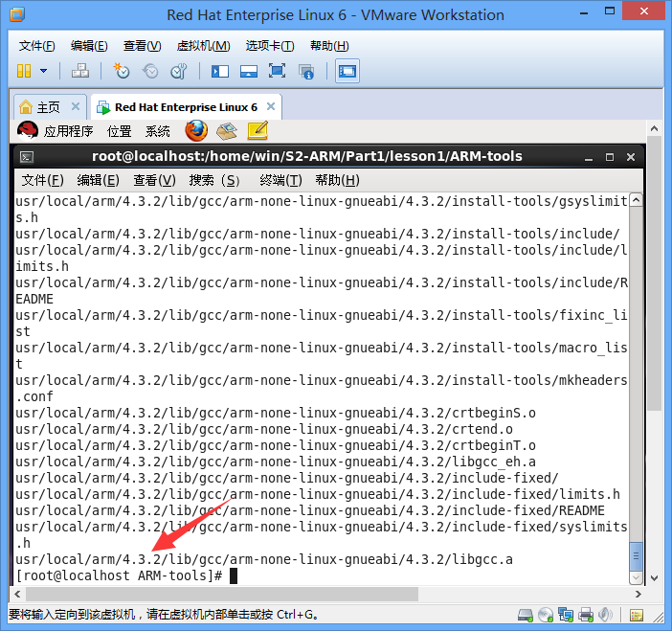Image resolution: width=672 pixels, height=631 pixels.
Task: Take a snapshot of the virtual machine
Action: (122, 71)
